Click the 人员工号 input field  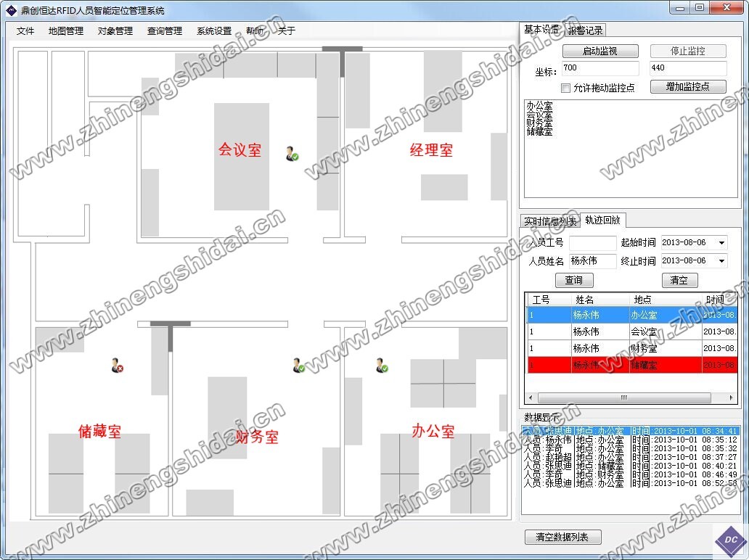coord(592,243)
